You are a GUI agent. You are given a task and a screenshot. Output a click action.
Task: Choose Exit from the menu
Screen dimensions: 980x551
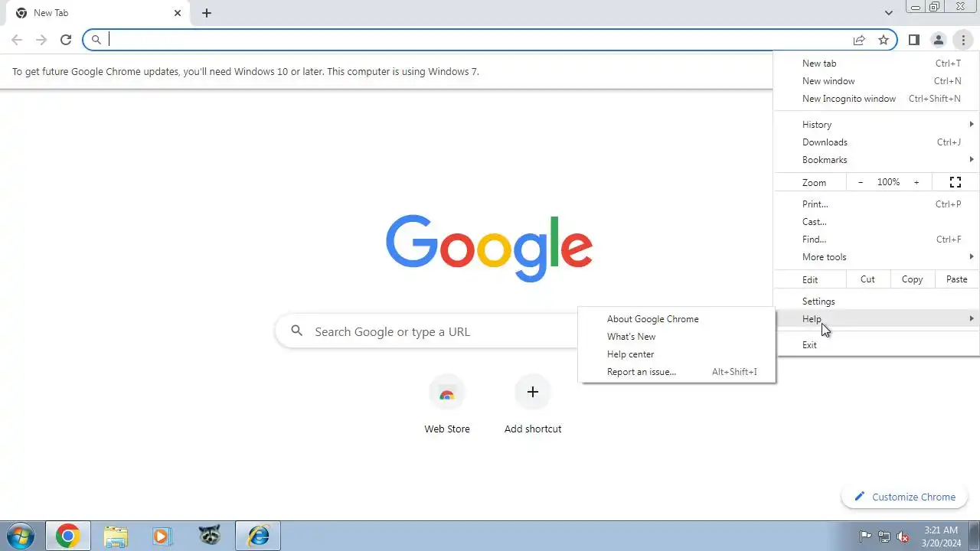[x=877, y=345]
